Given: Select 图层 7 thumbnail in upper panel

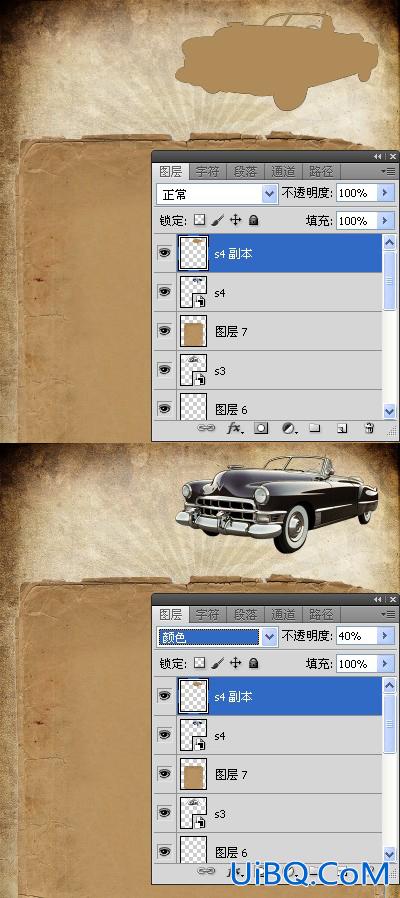Looking at the screenshot, I should point(194,331).
